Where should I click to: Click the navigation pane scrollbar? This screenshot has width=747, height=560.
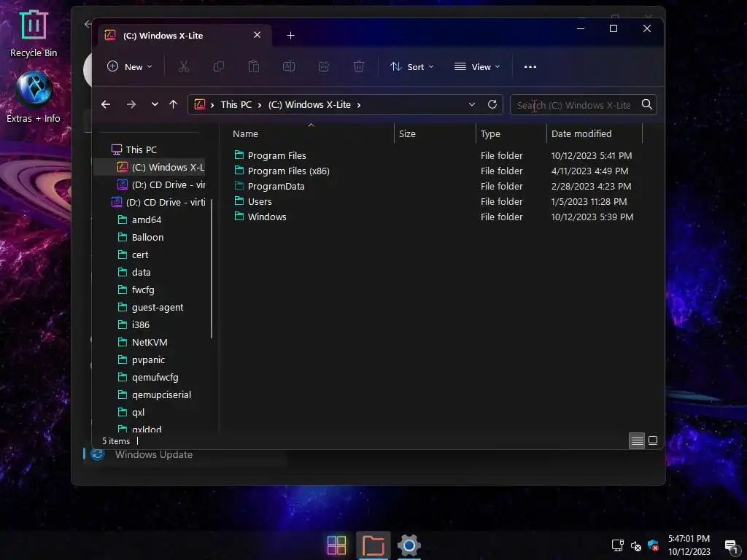[x=211, y=269]
